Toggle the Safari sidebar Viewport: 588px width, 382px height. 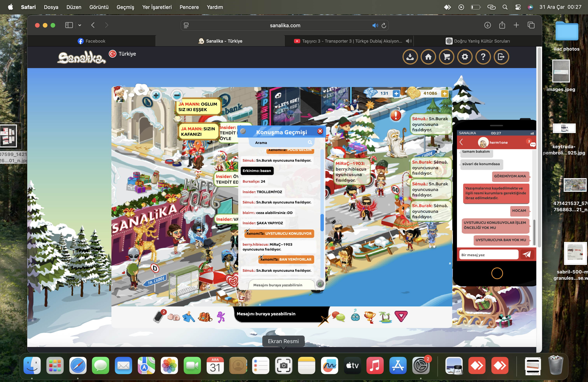[69, 25]
